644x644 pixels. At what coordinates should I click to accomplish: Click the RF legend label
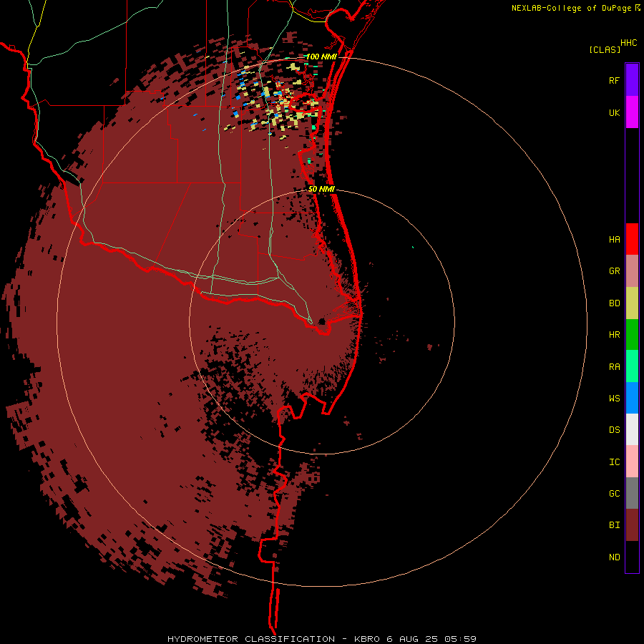pos(614,81)
